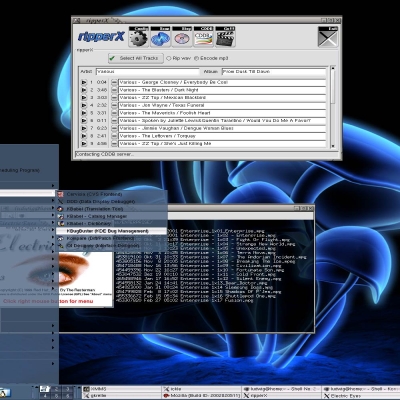400x400 pixels.
Task: Switch to the gkrellm taskbar entry
Action: click(122, 396)
